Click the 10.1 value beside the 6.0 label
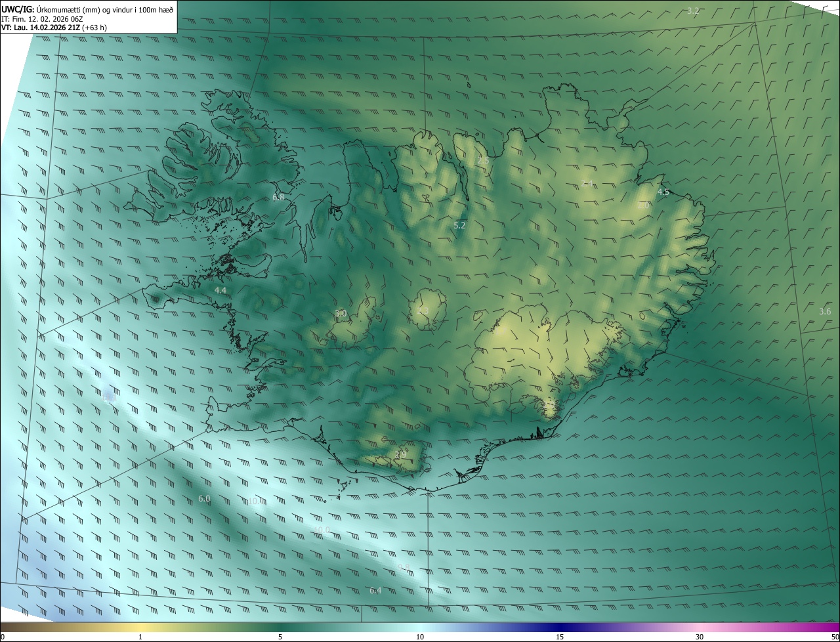Image resolution: width=840 pixels, height=642 pixels. [x=256, y=502]
